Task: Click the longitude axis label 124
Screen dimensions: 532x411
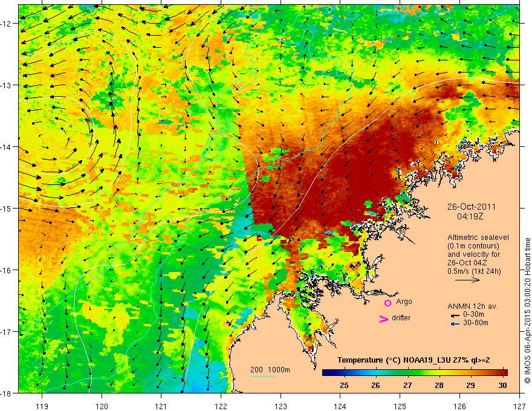Action: pyautogui.click(x=340, y=406)
